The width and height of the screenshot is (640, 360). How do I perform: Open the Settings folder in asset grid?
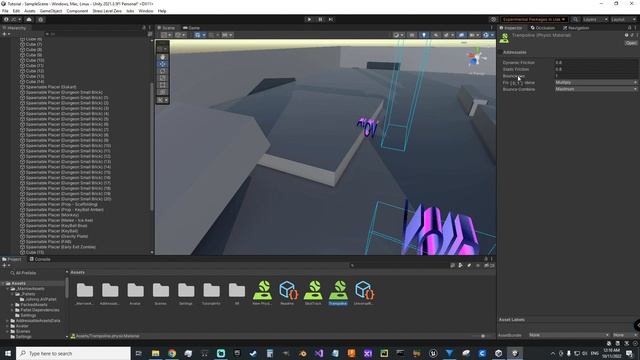pyautogui.click(x=186, y=292)
